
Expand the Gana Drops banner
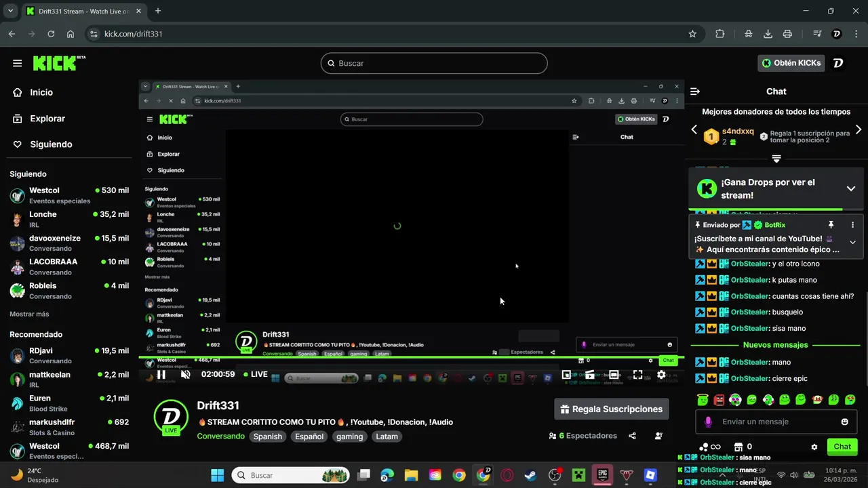(x=850, y=188)
